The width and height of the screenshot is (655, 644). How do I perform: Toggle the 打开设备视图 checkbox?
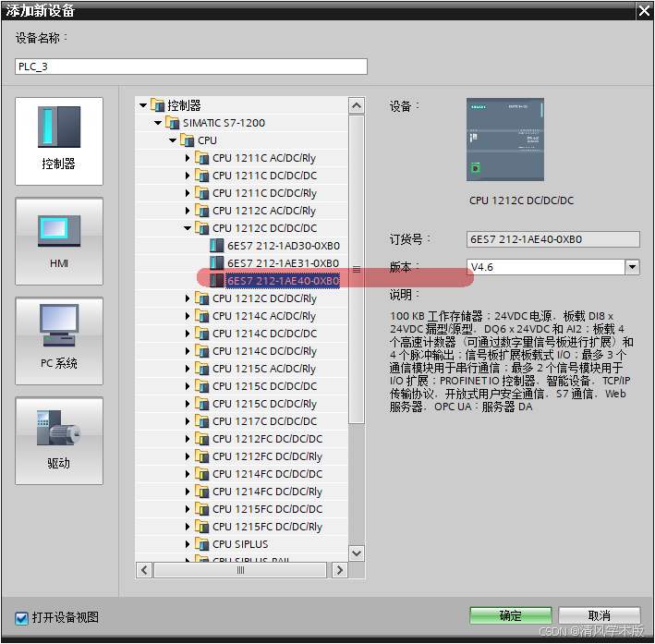coord(21,618)
